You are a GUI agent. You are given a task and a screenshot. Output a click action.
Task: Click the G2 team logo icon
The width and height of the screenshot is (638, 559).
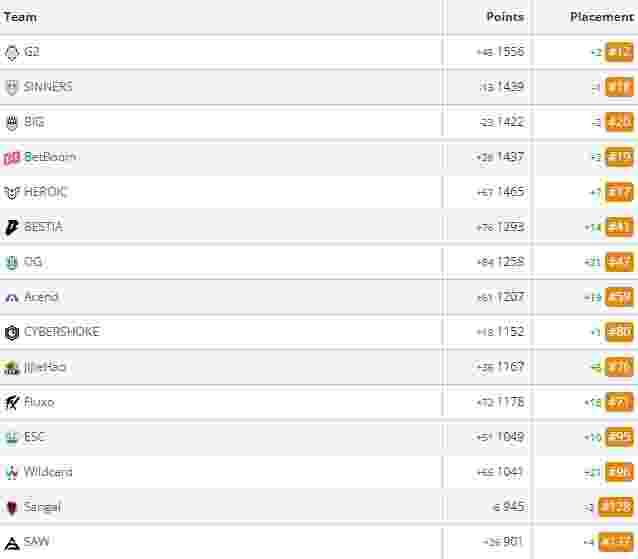[12, 52]
